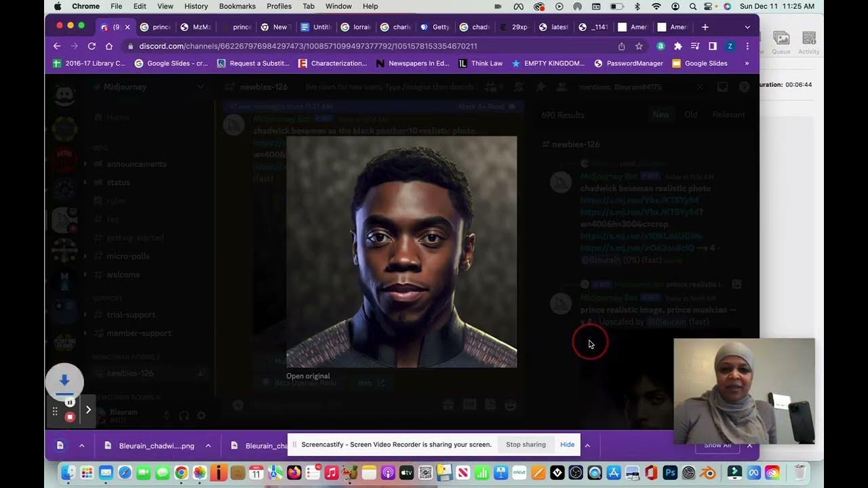
Task: Close the downloads bar
Action: pyautogui.click(x=749, y=445)
